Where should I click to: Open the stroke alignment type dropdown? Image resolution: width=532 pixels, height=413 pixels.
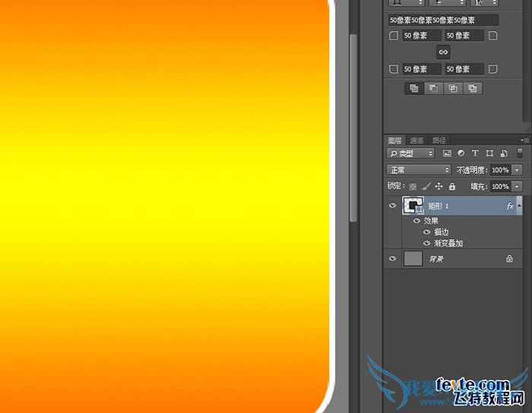pyautogui.click(x=406, y=3)
